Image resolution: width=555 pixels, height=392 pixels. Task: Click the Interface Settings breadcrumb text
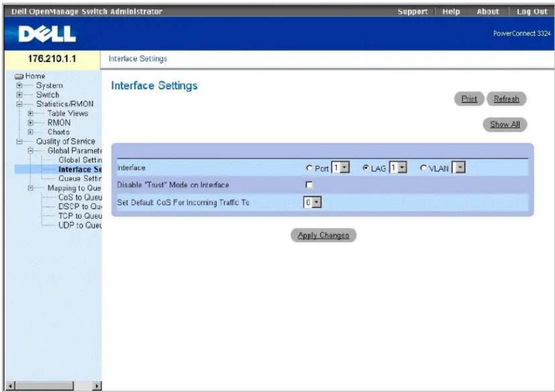tap(138, 59)
